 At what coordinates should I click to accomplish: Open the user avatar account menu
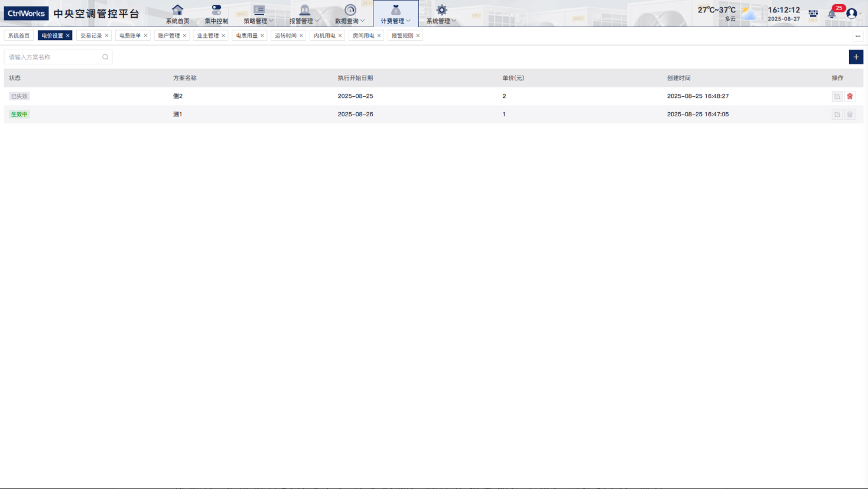coord(851,14)
